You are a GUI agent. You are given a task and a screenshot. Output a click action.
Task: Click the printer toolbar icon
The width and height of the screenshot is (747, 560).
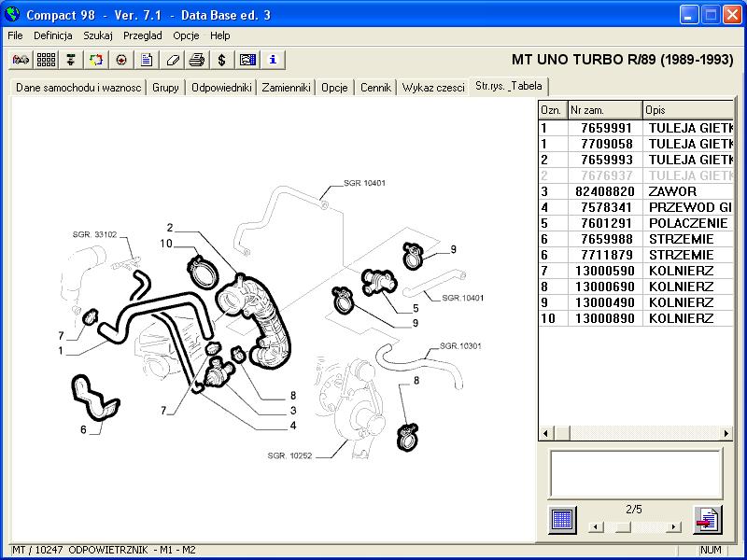(197, 60)
